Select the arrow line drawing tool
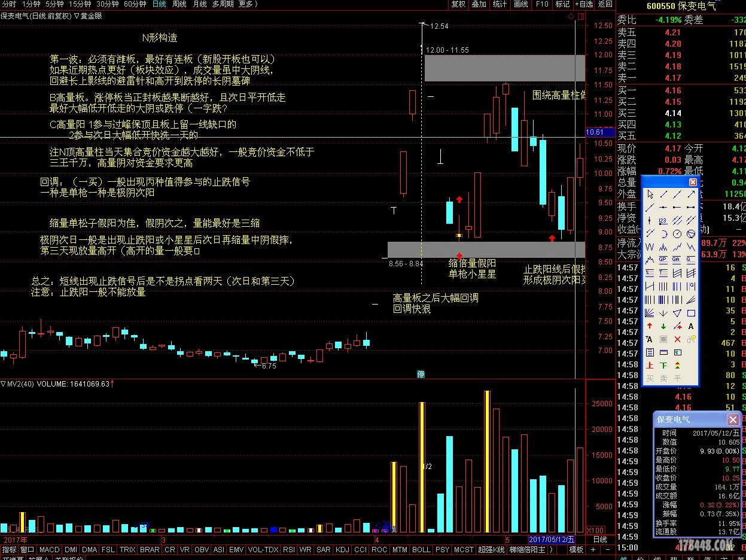The image size is (746, 560). point(691,194)
